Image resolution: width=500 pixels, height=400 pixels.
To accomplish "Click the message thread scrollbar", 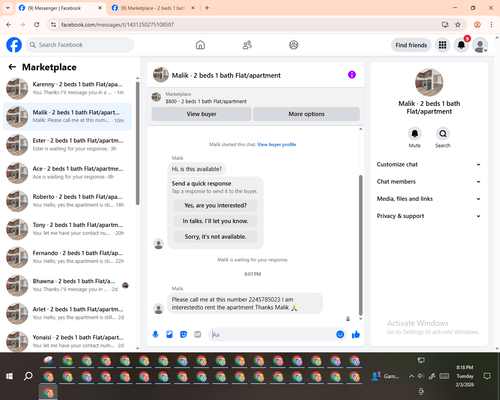I will coord(360,245).
